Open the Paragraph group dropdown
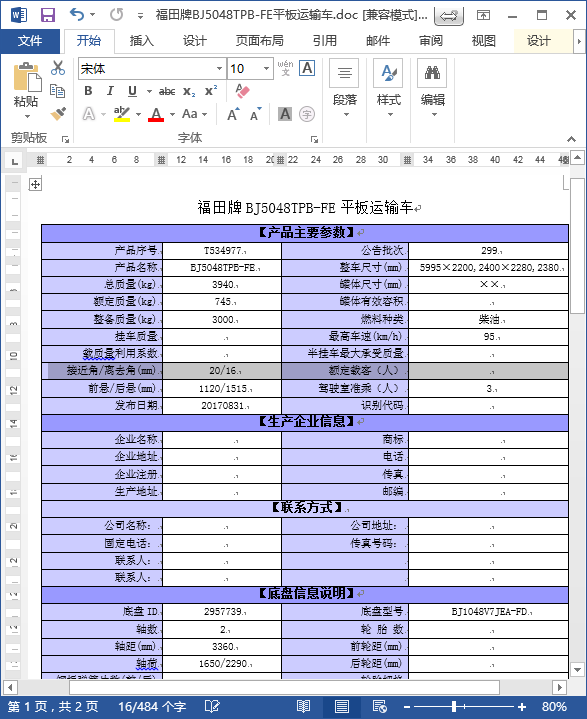The height and width of the screenshot is (719, 587). [344, 88]
